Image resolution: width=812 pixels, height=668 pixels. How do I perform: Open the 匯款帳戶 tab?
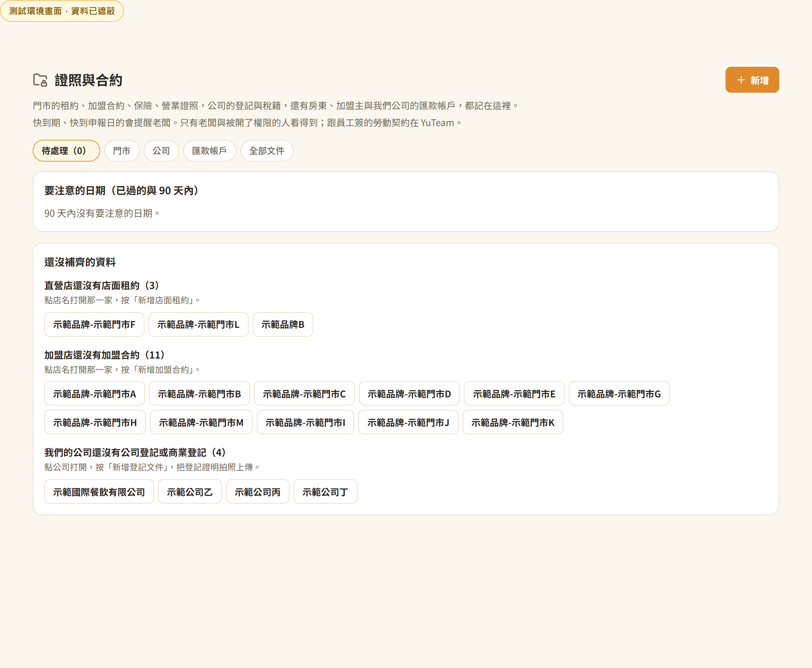[x=209, y=150]
